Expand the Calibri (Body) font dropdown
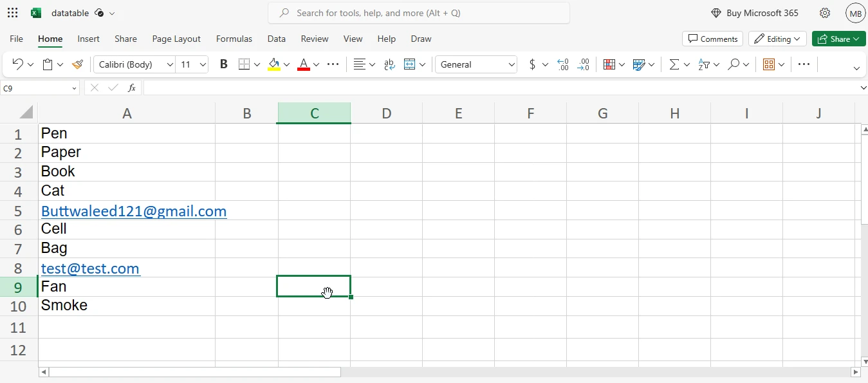 pos(170,64)
